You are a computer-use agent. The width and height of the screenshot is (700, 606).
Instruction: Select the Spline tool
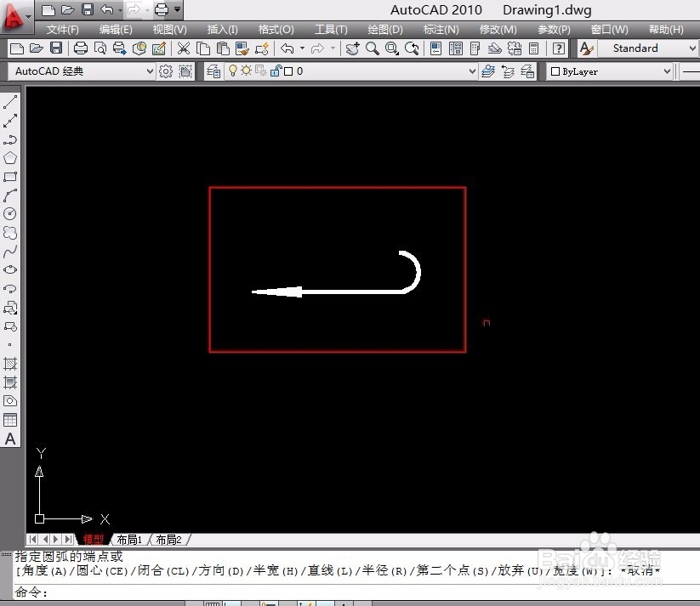tap(10, 252)
